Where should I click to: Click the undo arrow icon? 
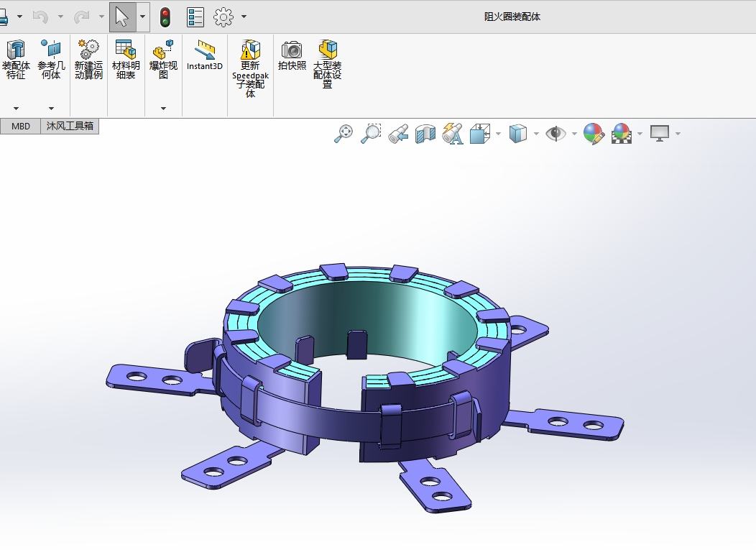coord(40,17)
